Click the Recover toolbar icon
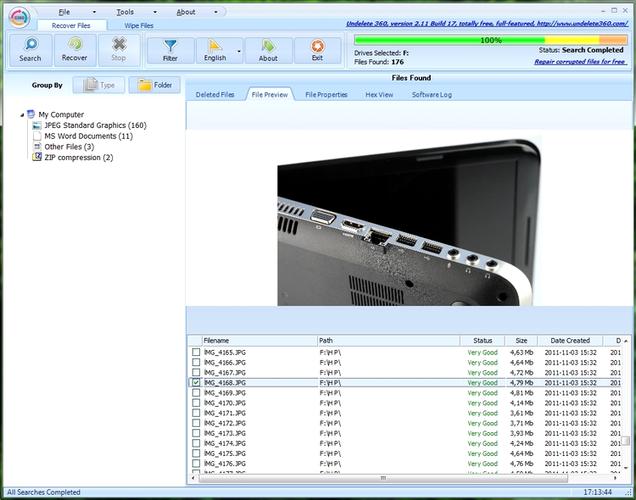Viewport: 636px width, 500px height. [x=75, y=43]
